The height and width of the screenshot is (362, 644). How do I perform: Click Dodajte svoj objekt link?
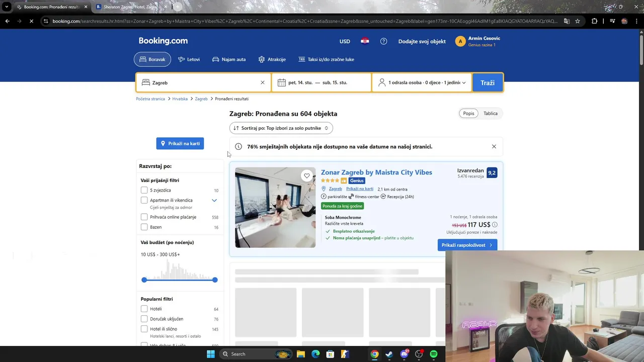point(422,41)
